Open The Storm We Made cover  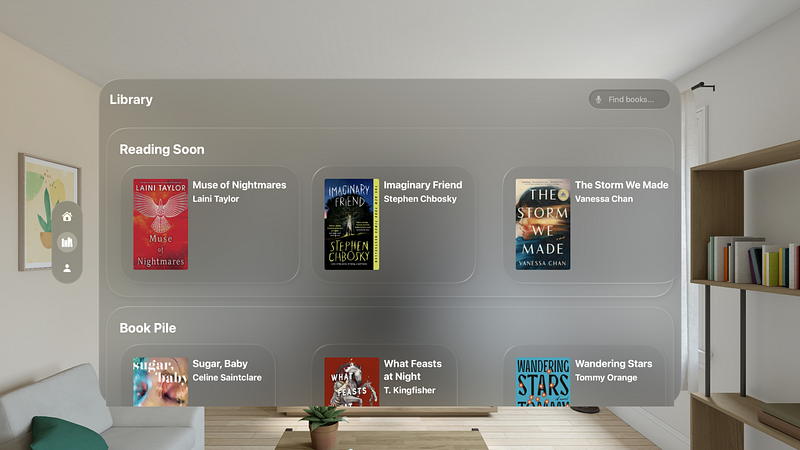(x=543, y=224)
